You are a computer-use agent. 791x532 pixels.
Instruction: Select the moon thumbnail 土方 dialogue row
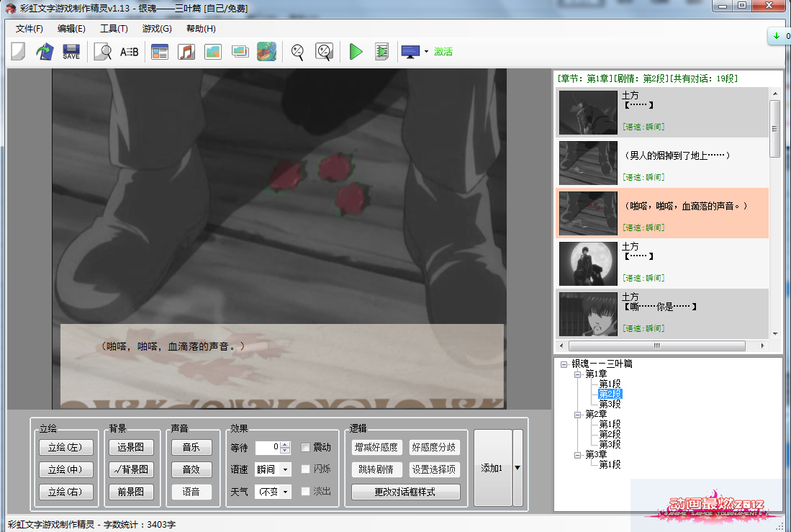(x=662, y=263)
